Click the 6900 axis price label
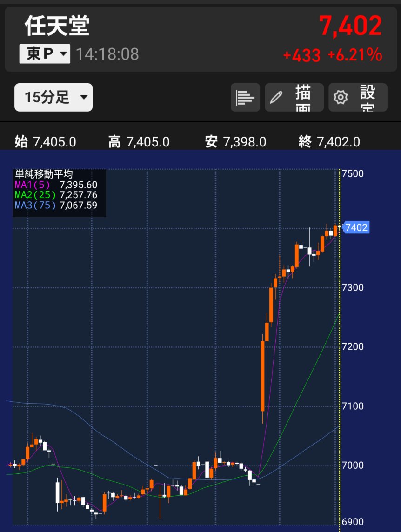401x532 pixels. [x=353, y=522]
